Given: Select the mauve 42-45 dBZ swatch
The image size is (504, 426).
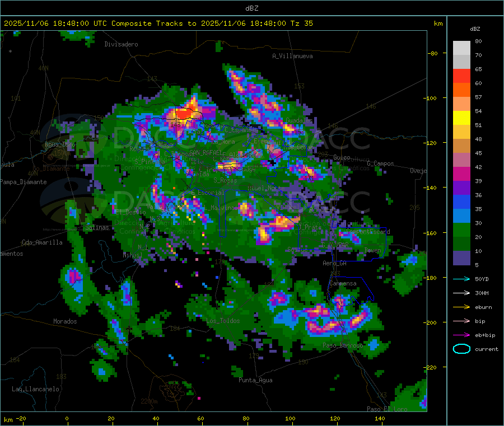Looking at the screenshot, I should (x=461, y=160).
